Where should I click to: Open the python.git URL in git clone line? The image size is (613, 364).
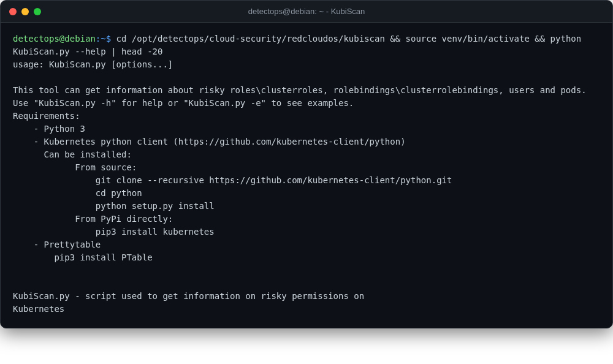[x=330, y=181]
